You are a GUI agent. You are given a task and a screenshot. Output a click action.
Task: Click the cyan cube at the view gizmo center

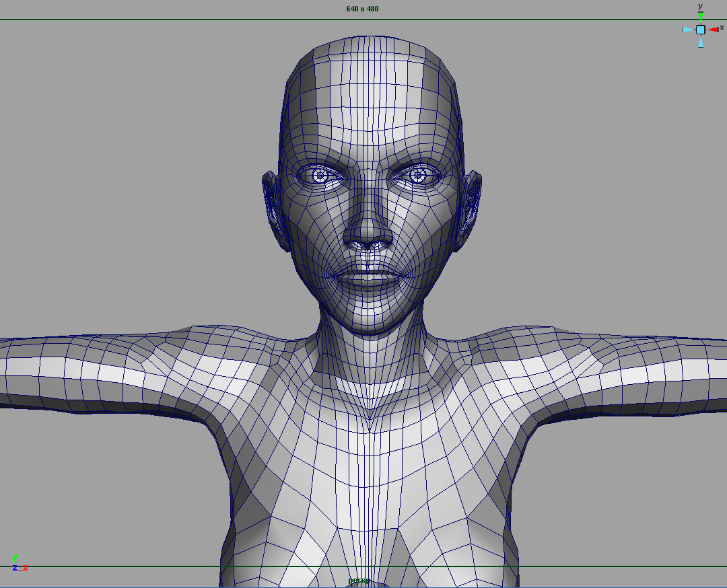(x=701, y=29)
